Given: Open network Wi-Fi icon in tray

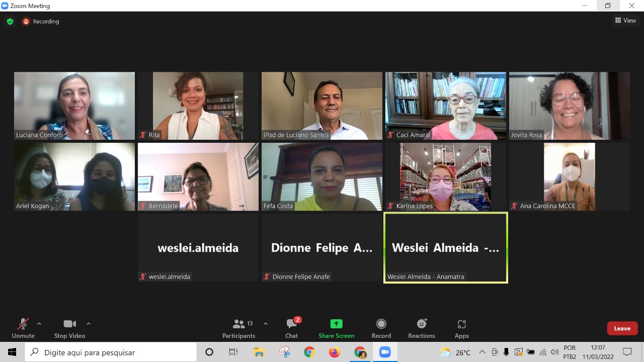Looking at the screenshot, I should coord(543,352).
